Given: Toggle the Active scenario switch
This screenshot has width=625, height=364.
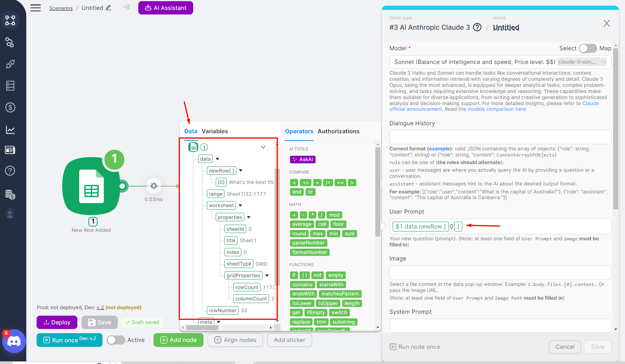Looking at the screenshot, I should tap(116, 340).
